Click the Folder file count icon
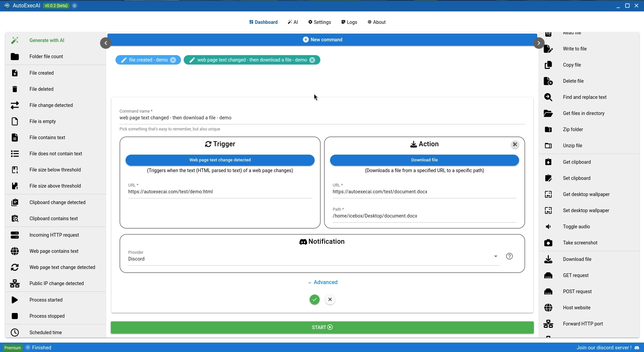This screenshot has height=352, width=644. click(x=15, y=57)
